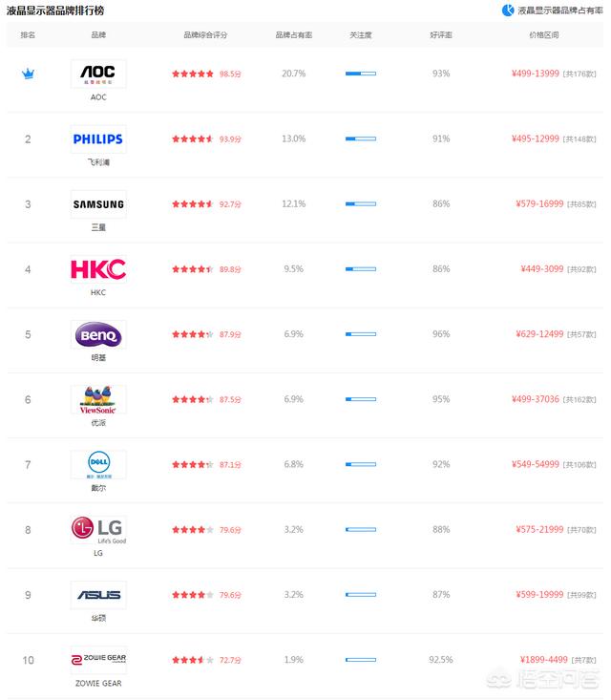Click the price range column header
This screenshot has width=611, height=700.
pos(543,34)
